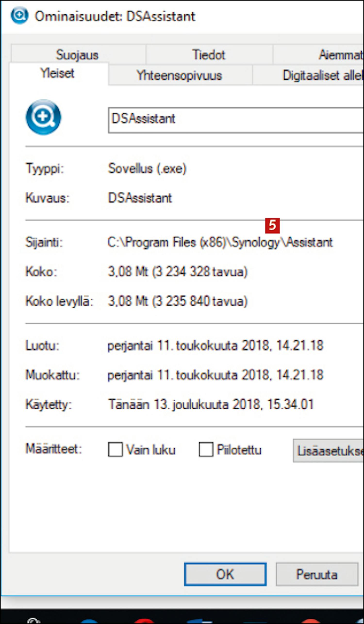Select the Luotu creation date value
This screenshot has width=364, height=624.
click(215, 346)
